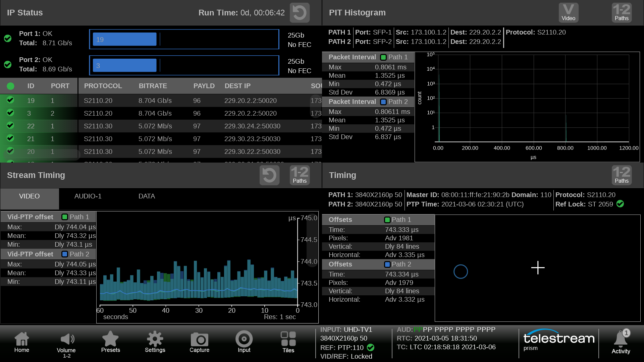Click the AUD channel presence indicators
Screen dimensions: 644x362
tap(454, 329)
